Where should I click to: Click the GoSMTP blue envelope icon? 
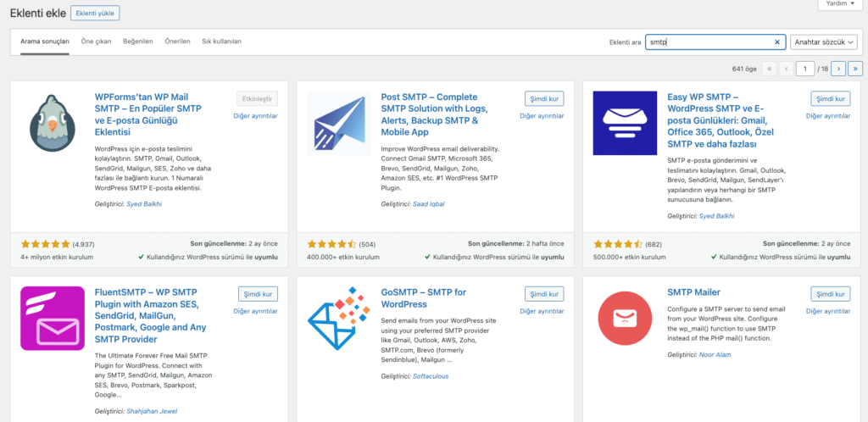coord(339,318)
